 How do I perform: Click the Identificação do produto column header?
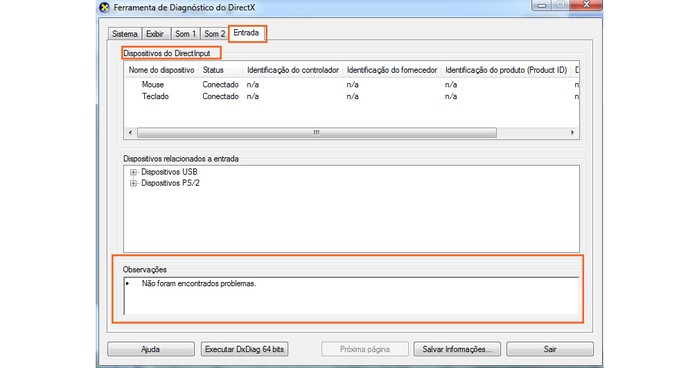click(506, 70)
